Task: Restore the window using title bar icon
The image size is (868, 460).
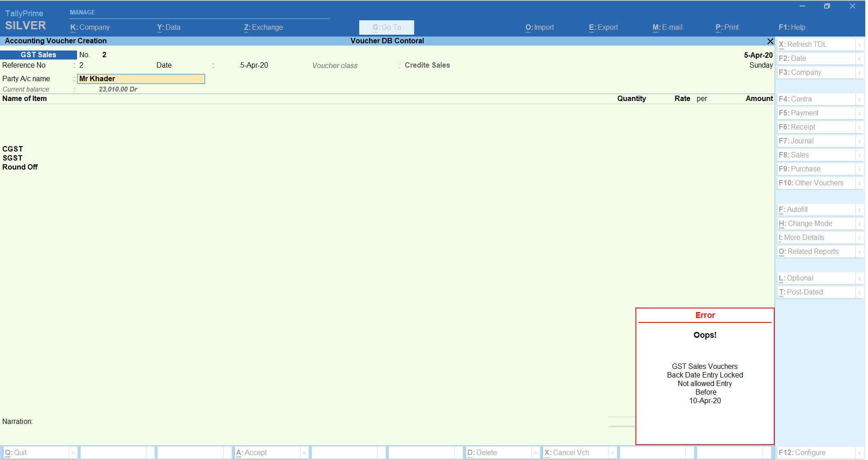Action: 827,6
